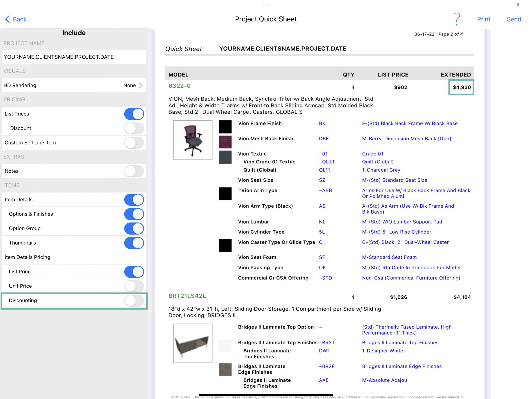
Task: Click 'C-(Std) Black, 2" Dual-Wheel Caster'
Action: pyautogui.click(x=405, y=242)
